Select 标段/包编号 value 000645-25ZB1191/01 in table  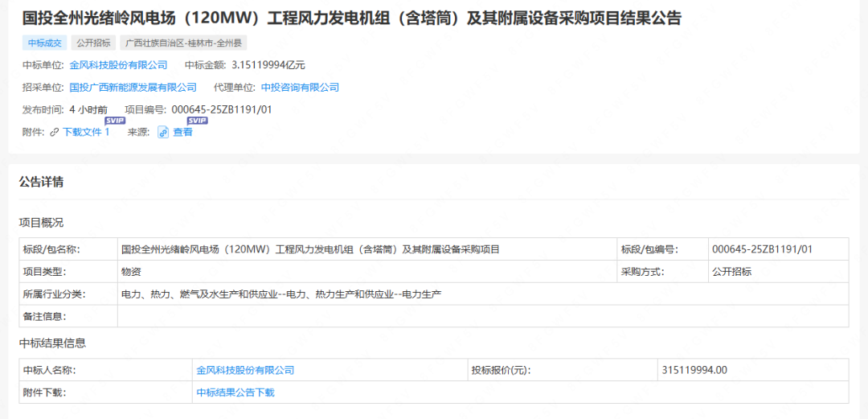click(x=762, y=249)
